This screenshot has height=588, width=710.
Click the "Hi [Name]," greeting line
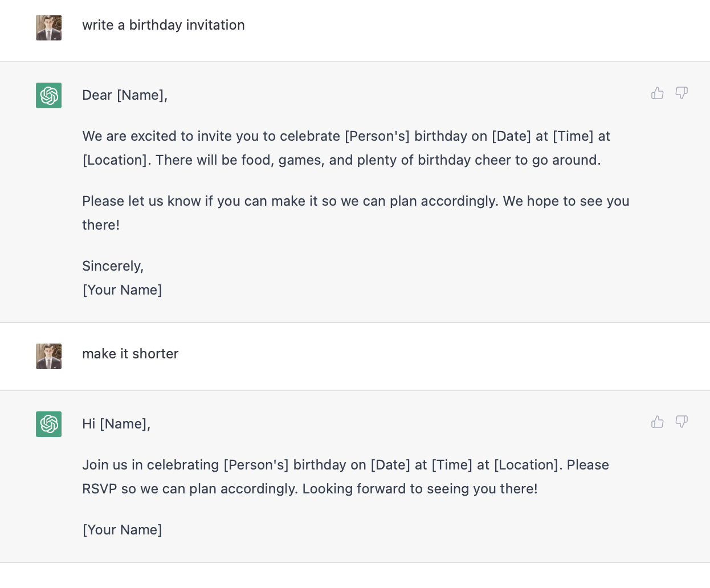point(116,424)
